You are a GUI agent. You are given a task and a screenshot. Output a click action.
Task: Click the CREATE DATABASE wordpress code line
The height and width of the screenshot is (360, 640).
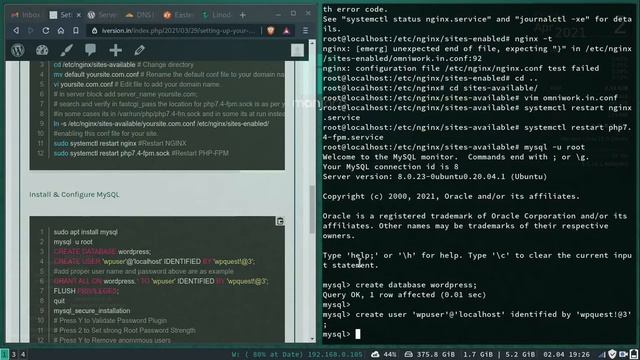(102, 251)
